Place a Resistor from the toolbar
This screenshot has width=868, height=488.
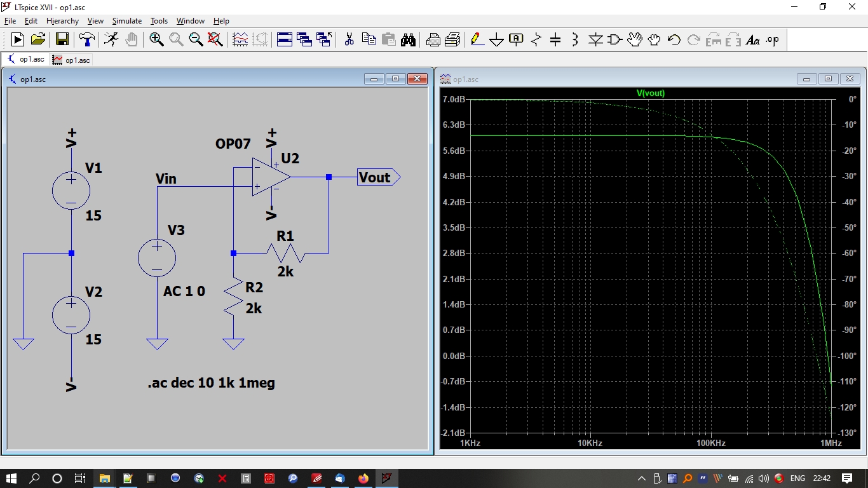pos(536,39)
